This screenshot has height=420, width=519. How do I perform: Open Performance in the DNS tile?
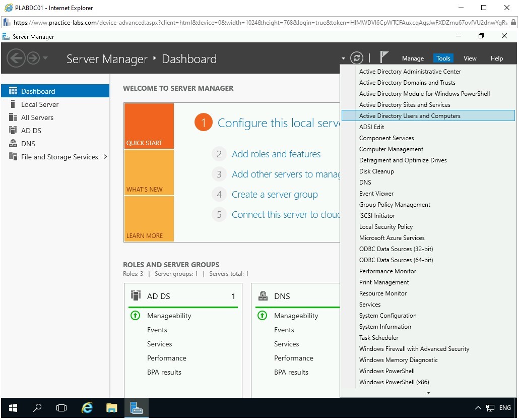pyautogui.click(x=293, y=358)
